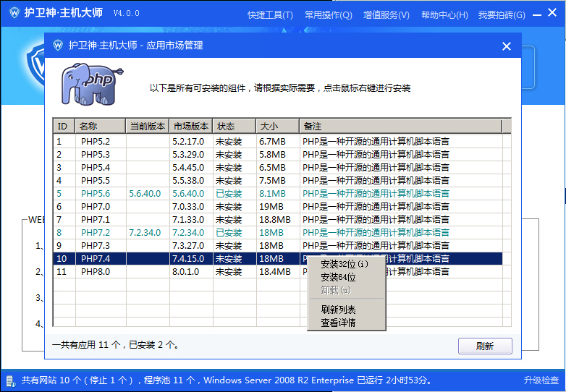Select the PHP5.2 row
This screenshot has width=566, height=392.
coord(278,141)
